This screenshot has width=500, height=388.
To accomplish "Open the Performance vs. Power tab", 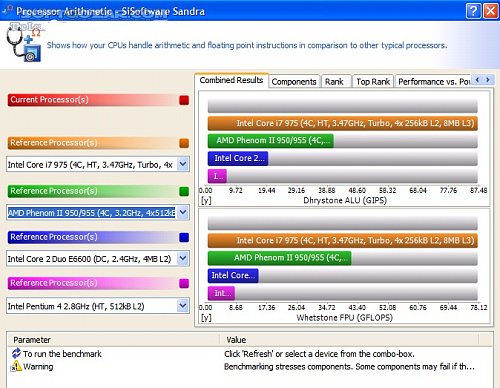I will (433, 82).
